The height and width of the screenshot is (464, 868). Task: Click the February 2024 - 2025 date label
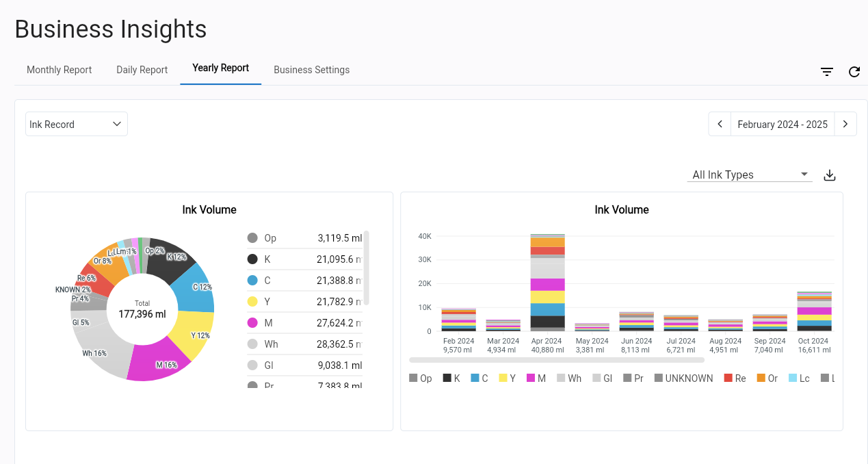(x=782, y=125)
